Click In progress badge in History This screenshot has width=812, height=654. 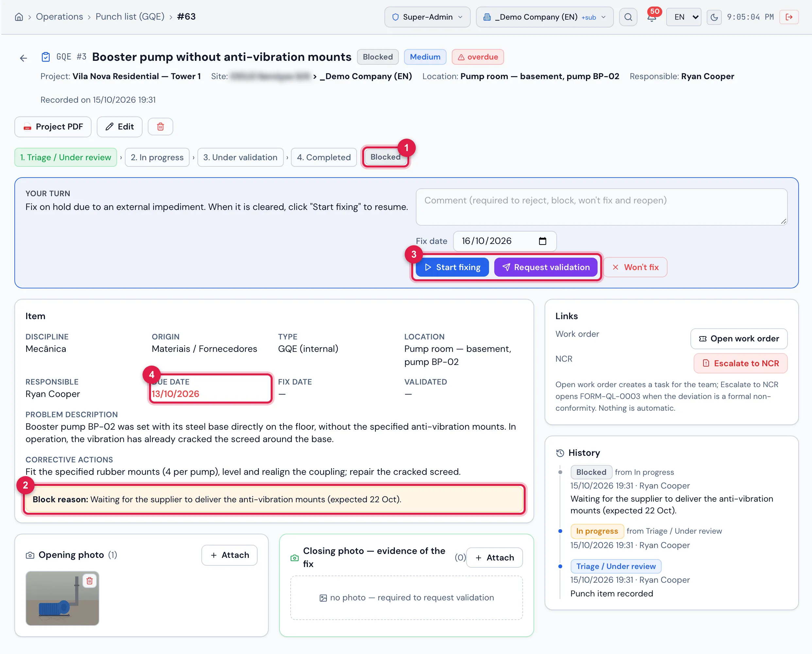click(597, 531)
